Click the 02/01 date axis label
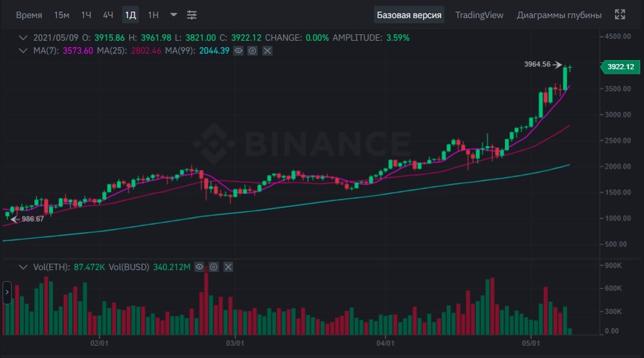 (x=99, y=342)
